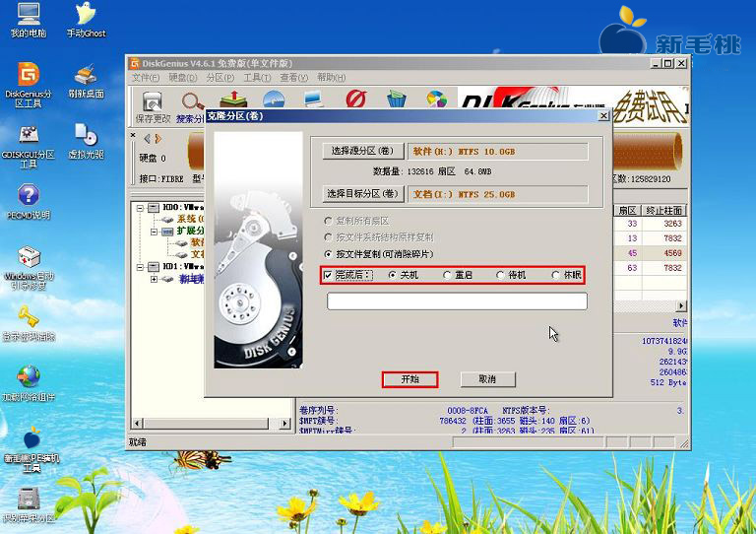Screen dimensions: 756x534
Task: Open the 工具(T) menu
Action: [x=257, y=78]
